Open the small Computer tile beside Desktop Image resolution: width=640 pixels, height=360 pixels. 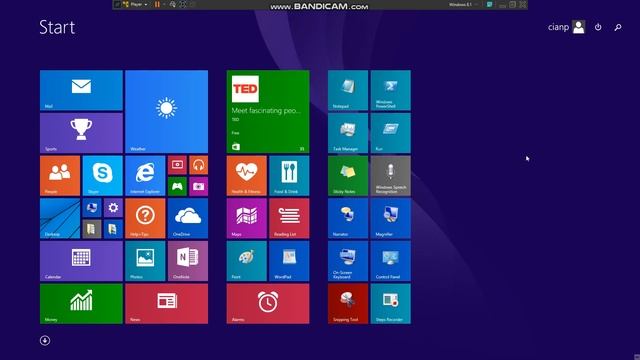[92, 208]
